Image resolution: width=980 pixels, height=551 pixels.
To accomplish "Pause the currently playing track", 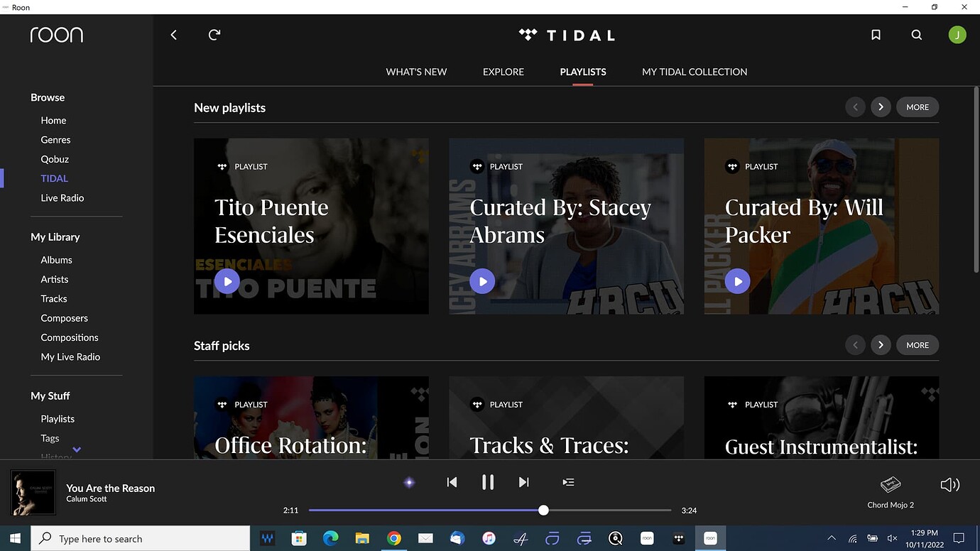I will click(x=488, y=481).
